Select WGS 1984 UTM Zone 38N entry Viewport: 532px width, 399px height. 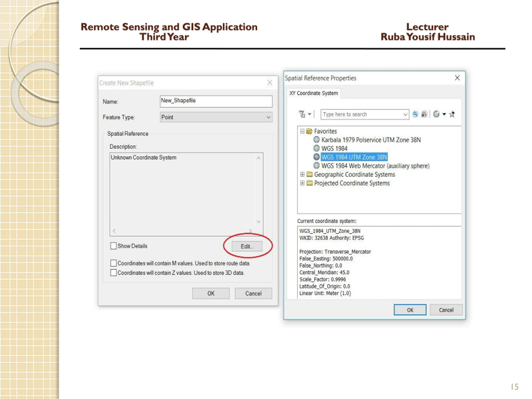click(x=354, y=157)
